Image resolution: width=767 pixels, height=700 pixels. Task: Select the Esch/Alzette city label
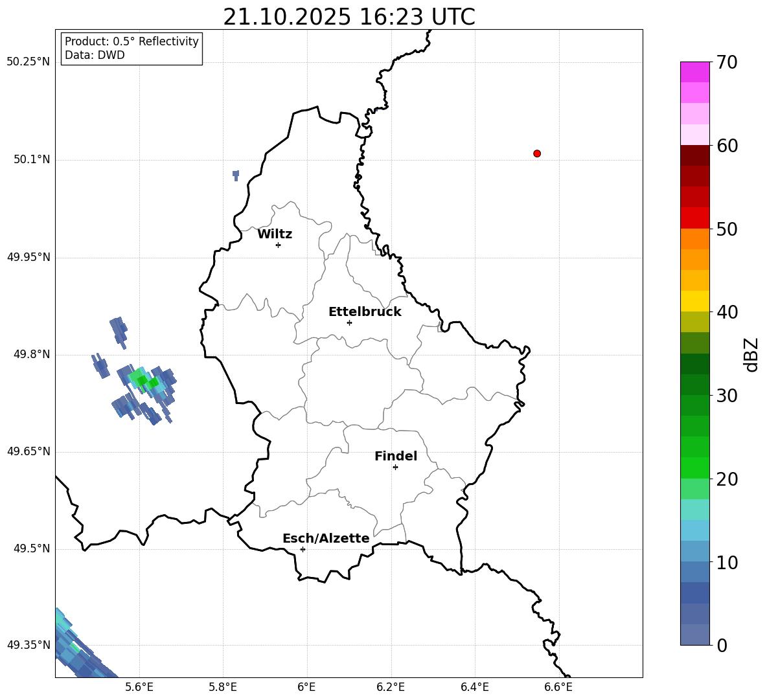click(326, 538)
